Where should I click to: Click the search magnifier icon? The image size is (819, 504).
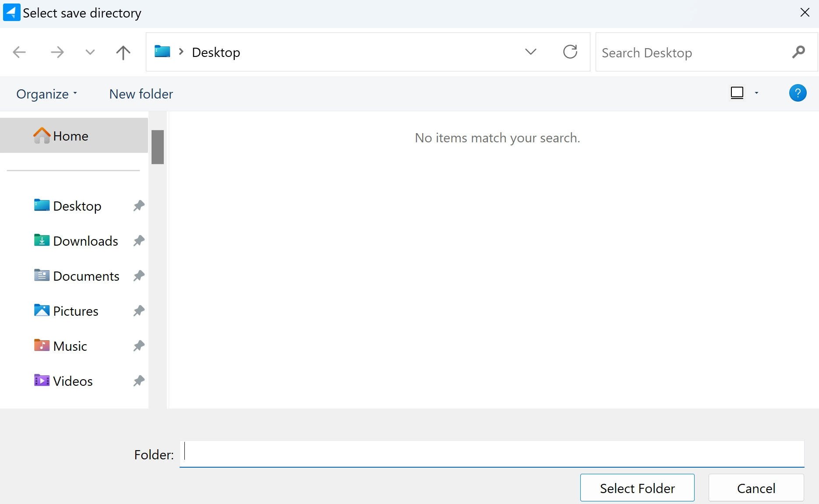798,52
